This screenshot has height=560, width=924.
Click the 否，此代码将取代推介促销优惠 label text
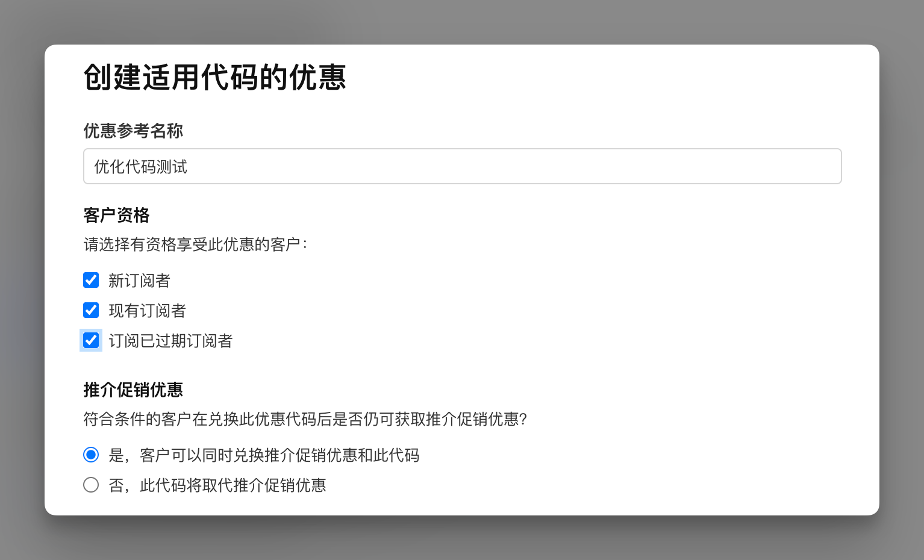pos(217,485)
